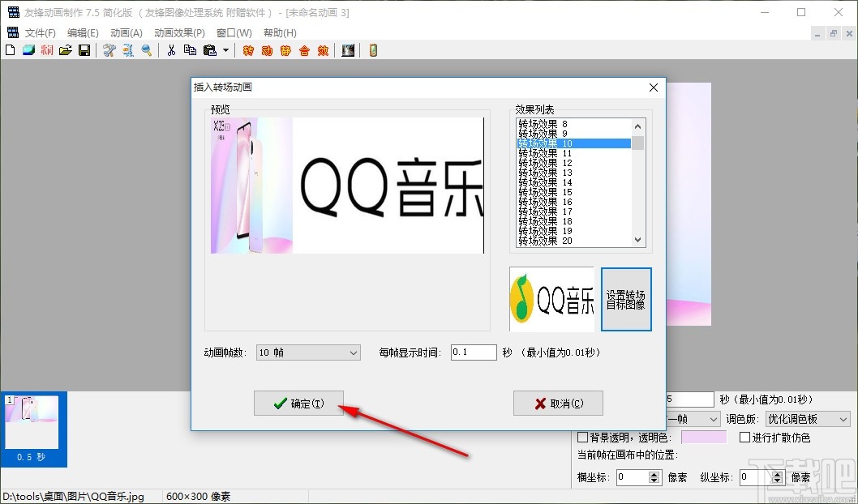Select 转场效果 17 in the list
858x504 pixels.
click(x=573, y=211)
